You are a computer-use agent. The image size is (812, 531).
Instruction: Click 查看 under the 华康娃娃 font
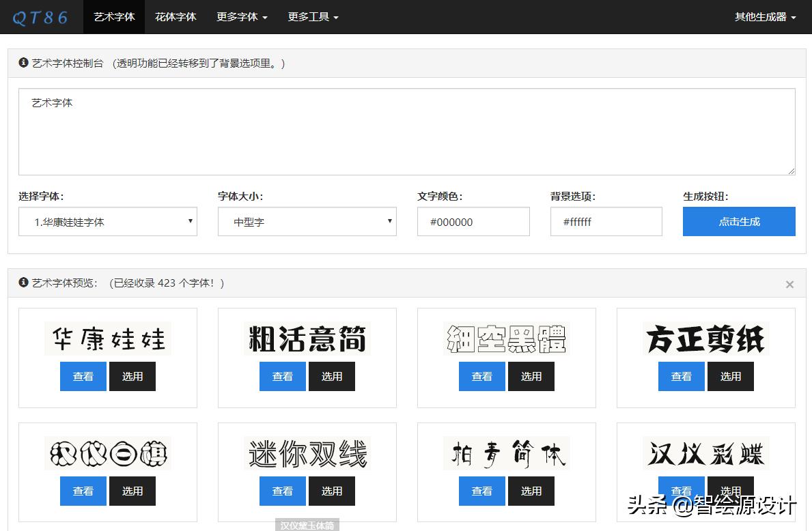point(83,376)
